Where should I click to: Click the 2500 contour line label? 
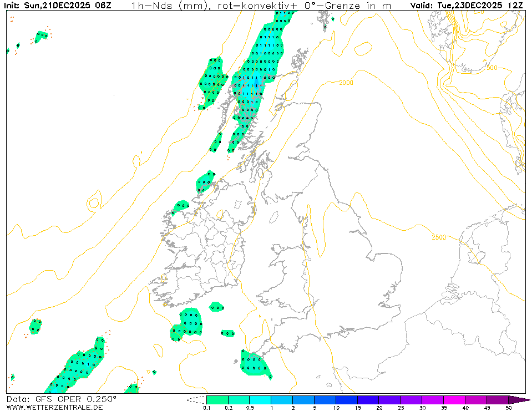point(438,237)
